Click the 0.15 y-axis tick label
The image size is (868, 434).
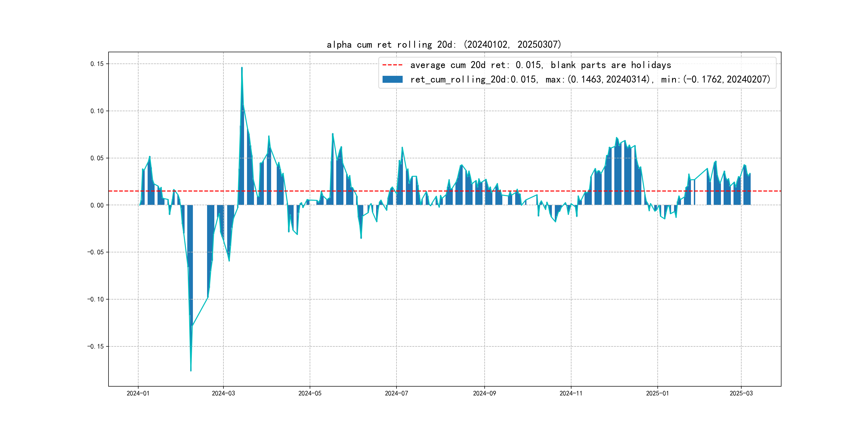tap(97, 64)
